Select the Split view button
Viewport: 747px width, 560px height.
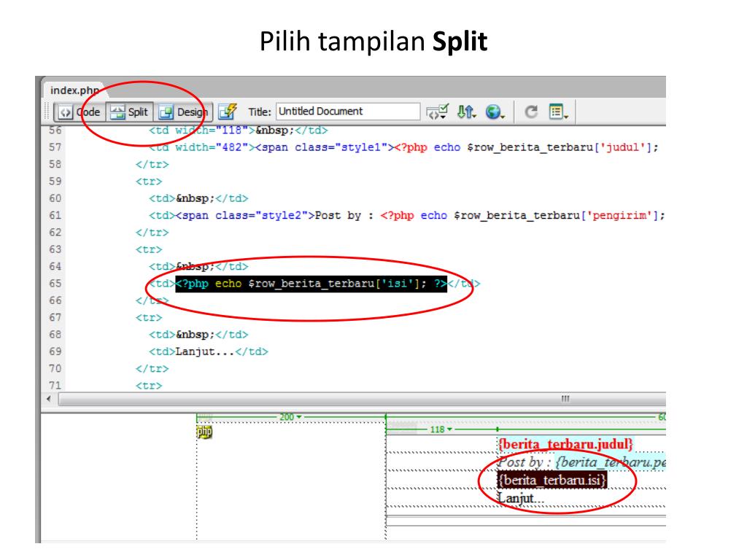(x=130, y=112)
